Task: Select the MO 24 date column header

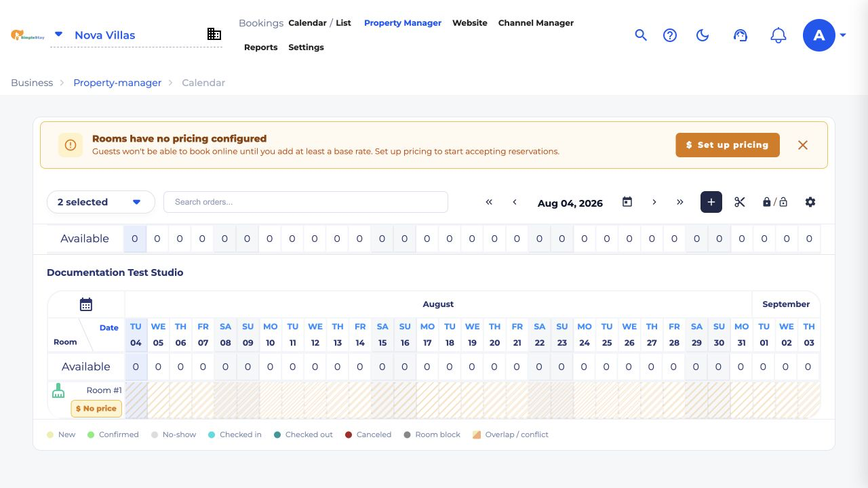Action: pos(585,335)
